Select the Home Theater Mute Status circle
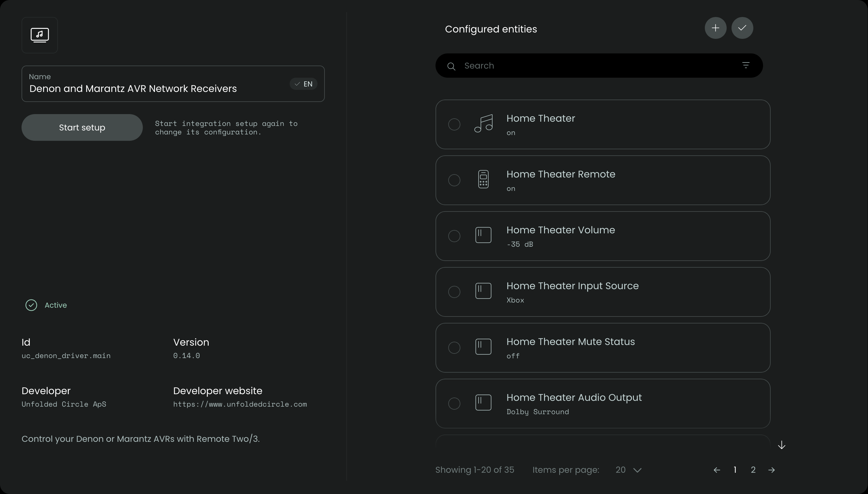 coord(454,348)
